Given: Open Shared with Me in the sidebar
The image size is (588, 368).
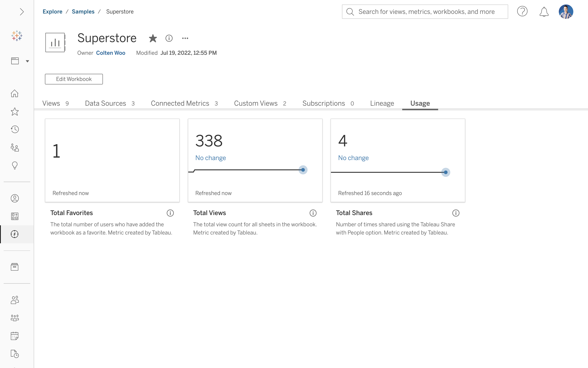Looking at the screenshot, I should tap(14, 147).
